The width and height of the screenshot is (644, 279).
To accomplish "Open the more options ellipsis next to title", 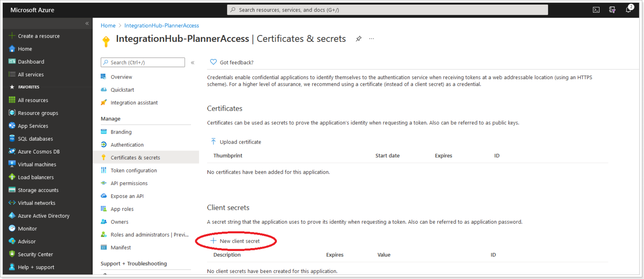I will pyautogui.click(x=371, y=39).
